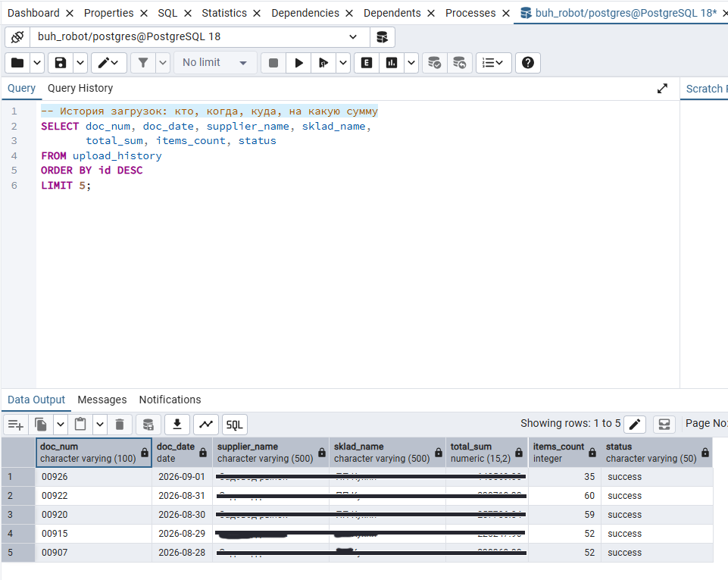The image size is (728, 580).
Task: Click the Rollback transaction icon
Action: click(460, 63)
